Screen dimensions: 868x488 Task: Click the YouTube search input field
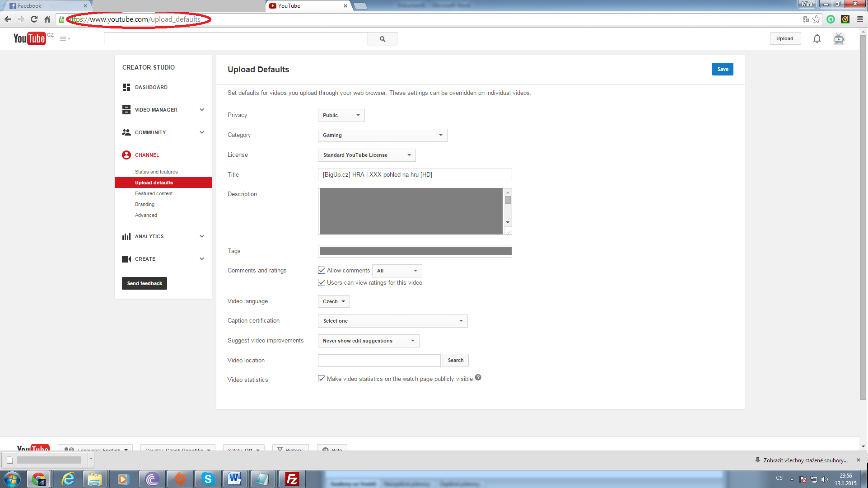236,39
